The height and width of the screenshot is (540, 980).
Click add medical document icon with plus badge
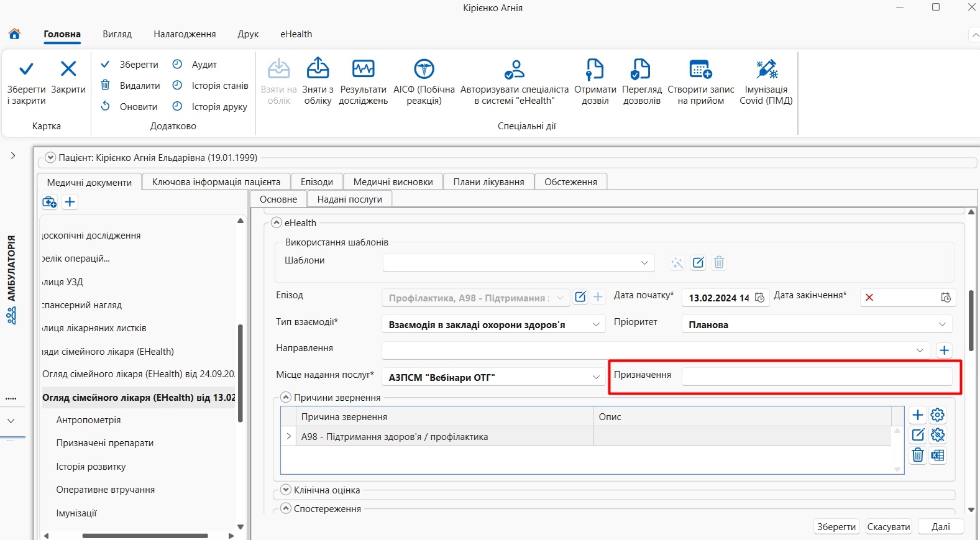49,202
